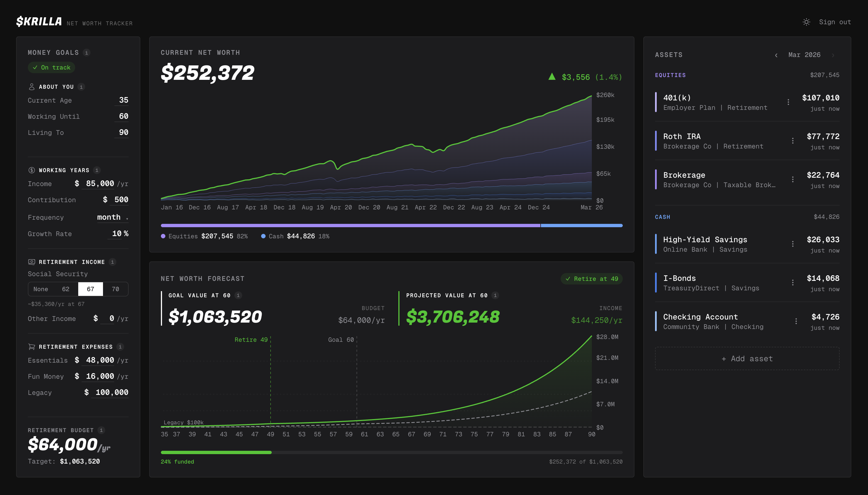Viewport: 868px width, 495px height.
Task: Open the High-Yield Savings options menu
Action: (793, 244)
